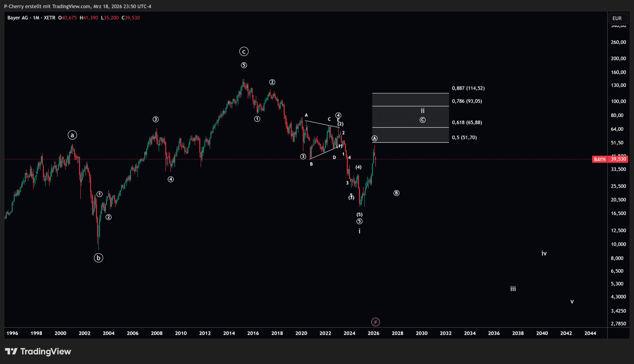Click the circled lowercase a wave label

(x=72, y=135)
